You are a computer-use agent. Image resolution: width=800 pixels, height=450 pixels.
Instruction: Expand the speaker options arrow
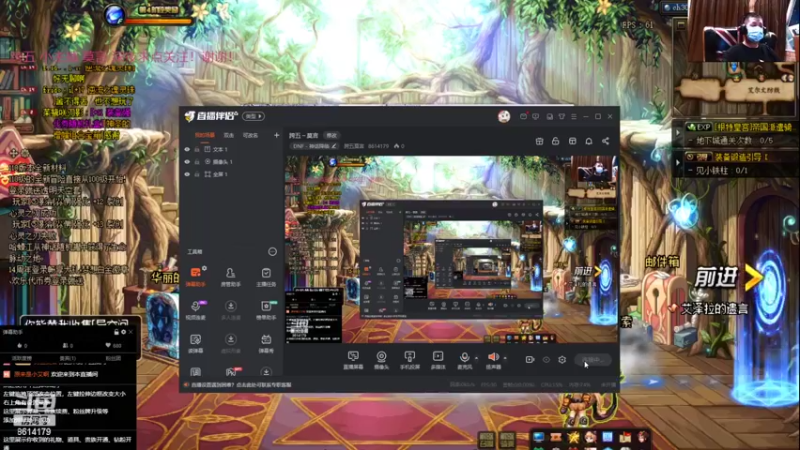point(505,358)
